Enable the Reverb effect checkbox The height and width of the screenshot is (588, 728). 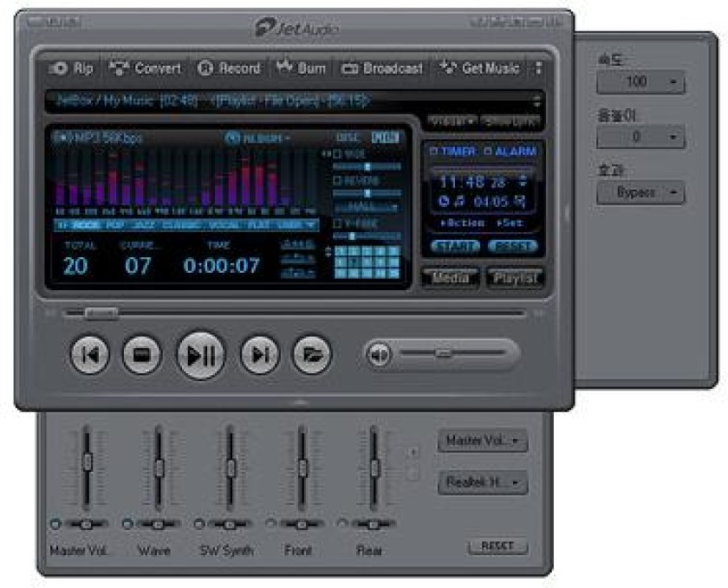coord(337,180)
